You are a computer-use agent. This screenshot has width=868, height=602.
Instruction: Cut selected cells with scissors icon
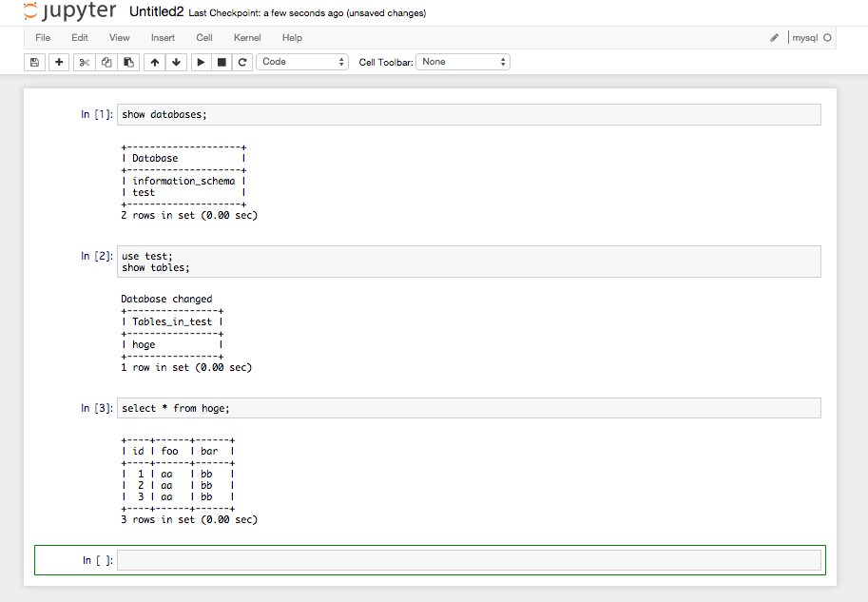pyautogui.click(x=85, y=62)
